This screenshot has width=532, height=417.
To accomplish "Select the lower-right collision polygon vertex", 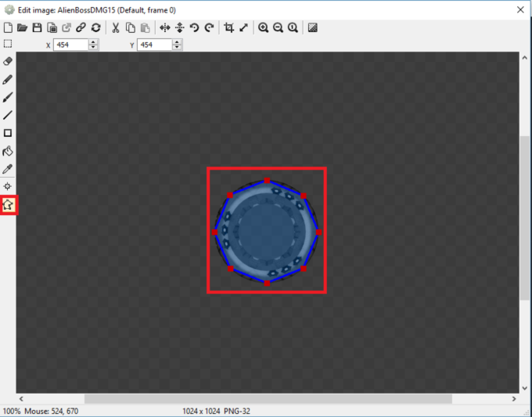I will click(304, 268).
